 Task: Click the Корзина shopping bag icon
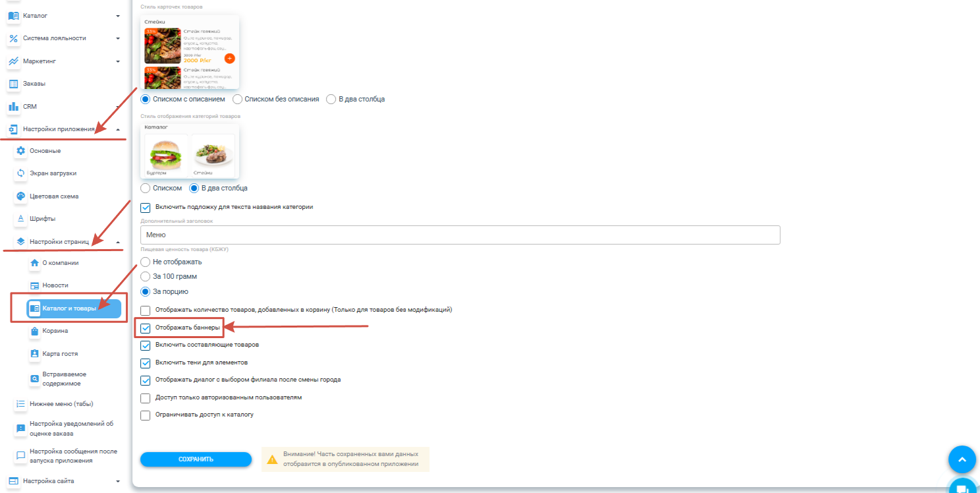pos(35,331)
